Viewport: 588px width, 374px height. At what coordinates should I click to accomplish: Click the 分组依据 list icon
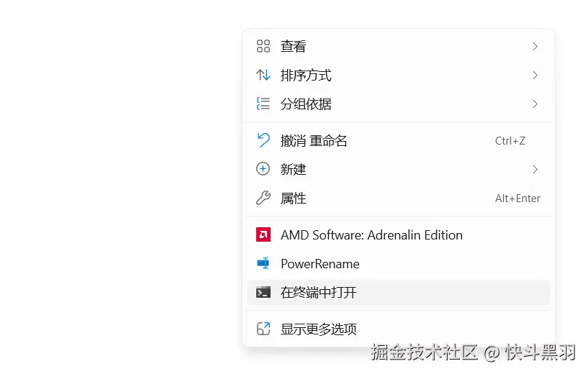(263, 104)
